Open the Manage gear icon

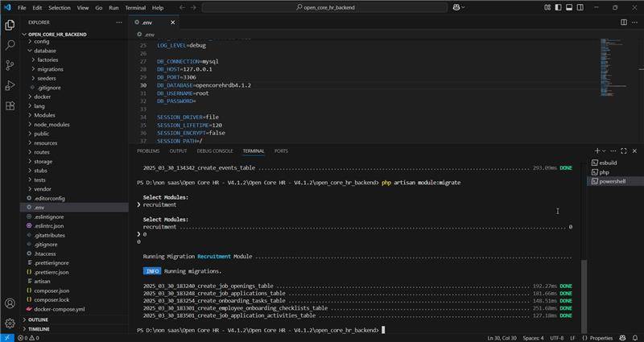click(10, 323)
